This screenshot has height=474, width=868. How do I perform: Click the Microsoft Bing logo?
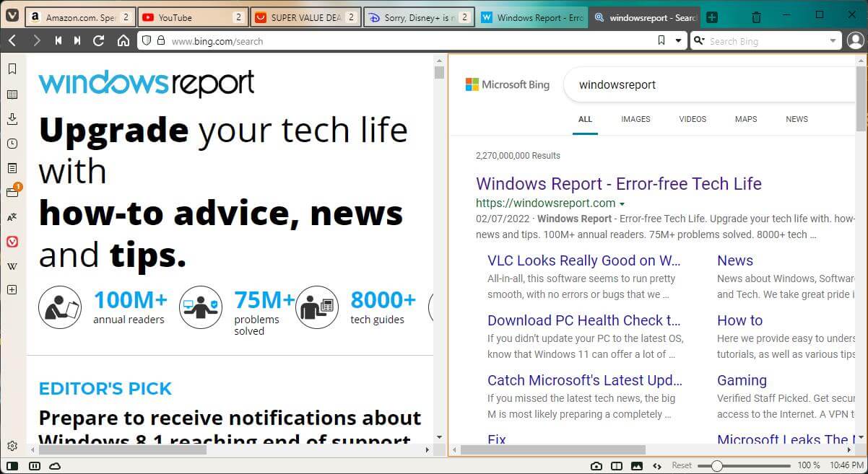click(507, 84)
